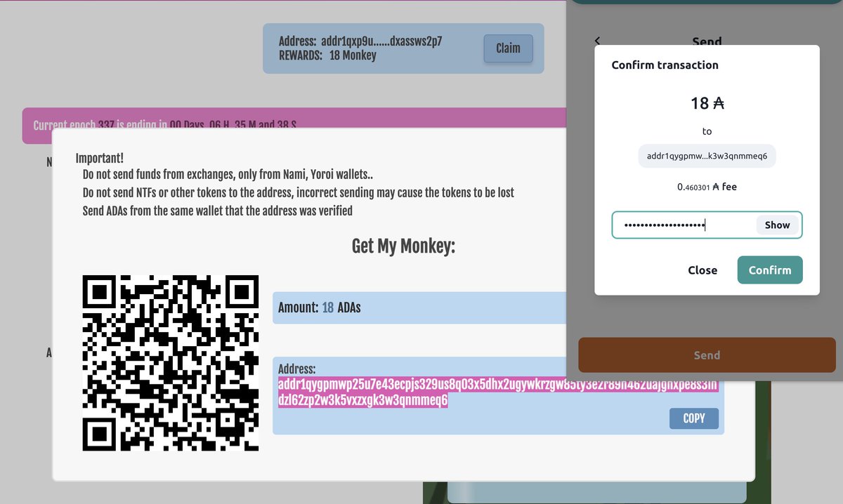Click the Confirm transaction dialog title
Image resolution: width=843 pixels, height=504 pixels.
[665, 65]
